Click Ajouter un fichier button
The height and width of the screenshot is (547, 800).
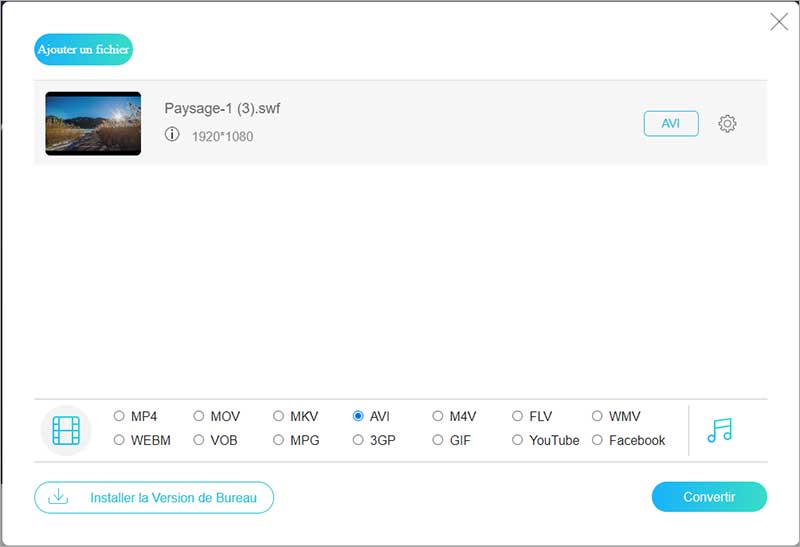pos(84,49)
